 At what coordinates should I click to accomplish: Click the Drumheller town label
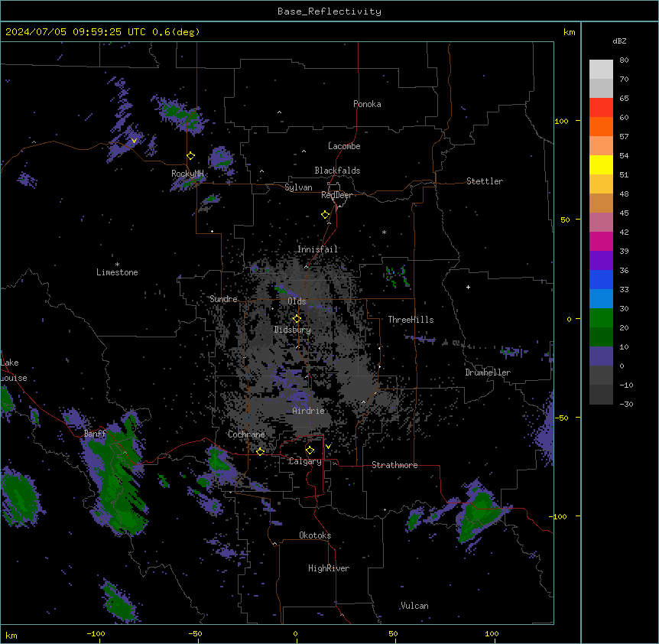pyautogui.click(x=488, y=372)
